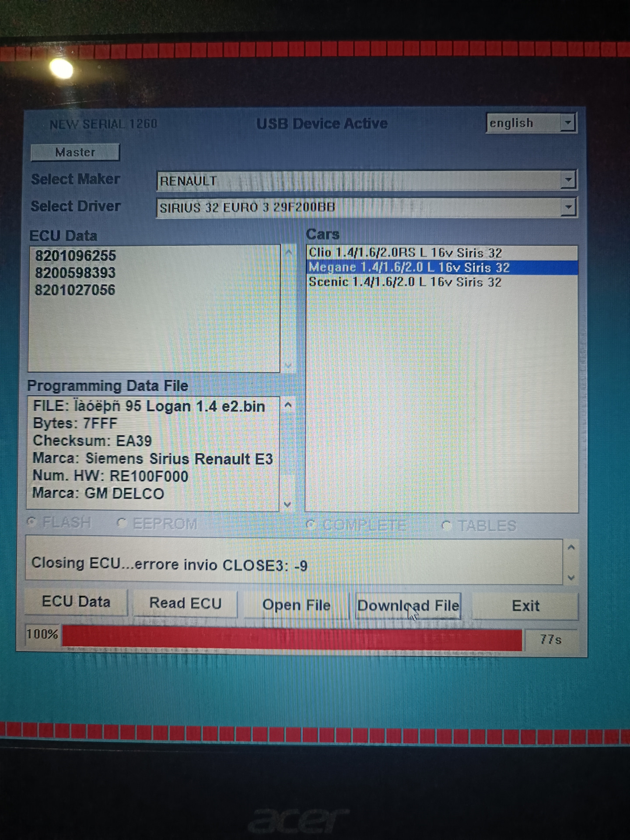Select Megane 1.4/1.6/2.0 L 16v entry
Screen dimensions: 630x840
[409, 267]
